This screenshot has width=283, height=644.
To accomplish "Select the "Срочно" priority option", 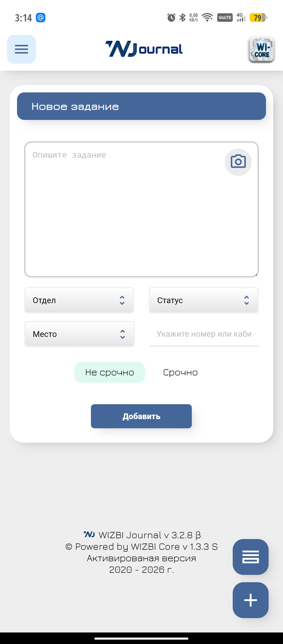I will tap(180, 372).
